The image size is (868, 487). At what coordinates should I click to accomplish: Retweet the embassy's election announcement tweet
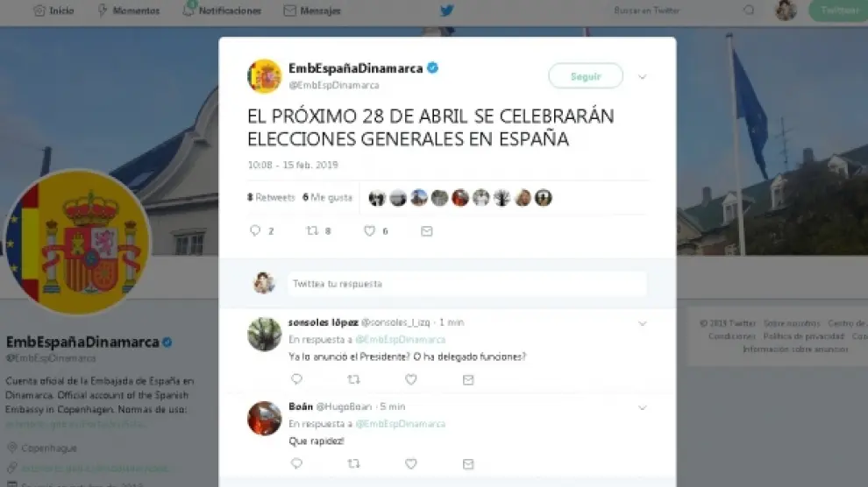pyautogui.click(x=313, y=230)
